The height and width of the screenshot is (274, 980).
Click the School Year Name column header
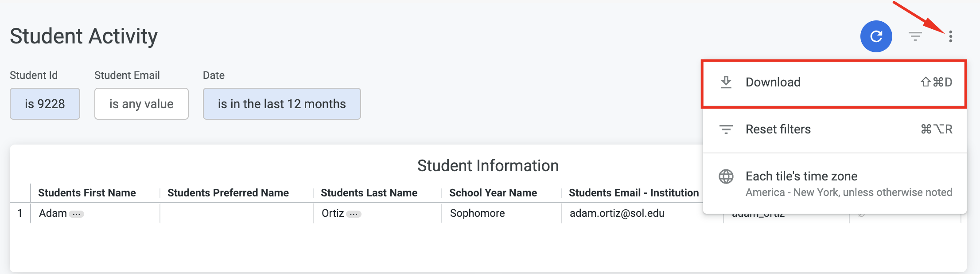pos(493,193)
